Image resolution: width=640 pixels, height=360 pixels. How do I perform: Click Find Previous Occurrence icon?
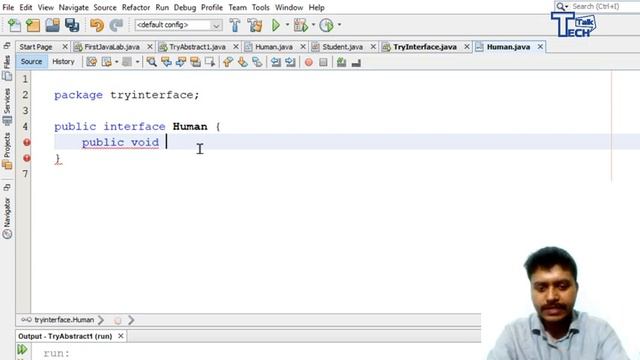(x=166, y=62)
